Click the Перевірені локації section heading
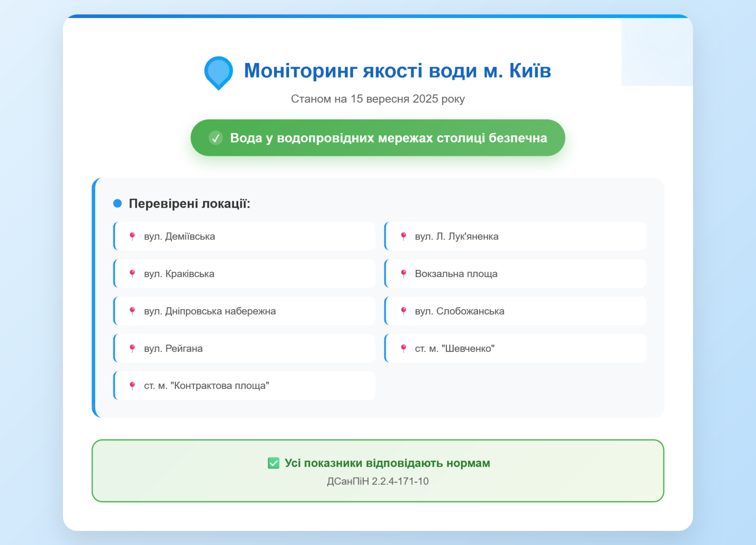 (x=189, y=204)
